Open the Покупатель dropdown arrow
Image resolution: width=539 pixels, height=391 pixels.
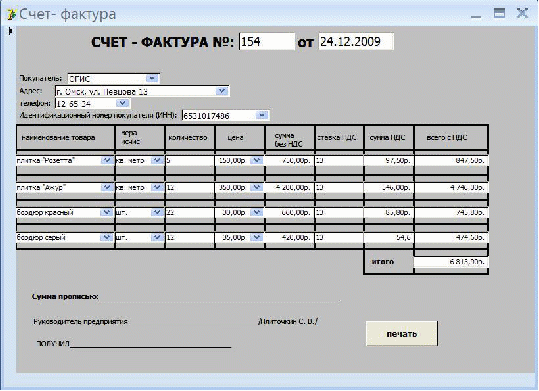(152, 78)
